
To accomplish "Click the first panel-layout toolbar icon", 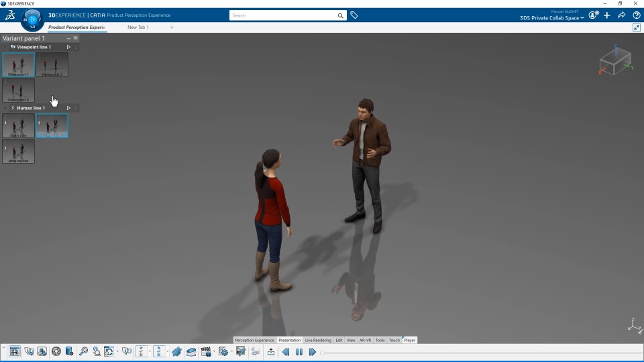I will [14, 351].
